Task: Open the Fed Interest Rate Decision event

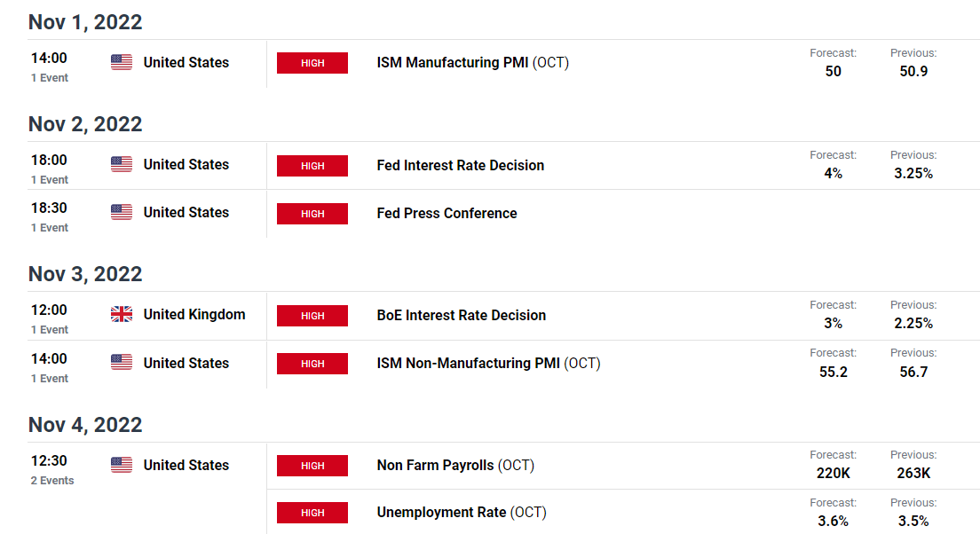Action: tap(461, 166)
